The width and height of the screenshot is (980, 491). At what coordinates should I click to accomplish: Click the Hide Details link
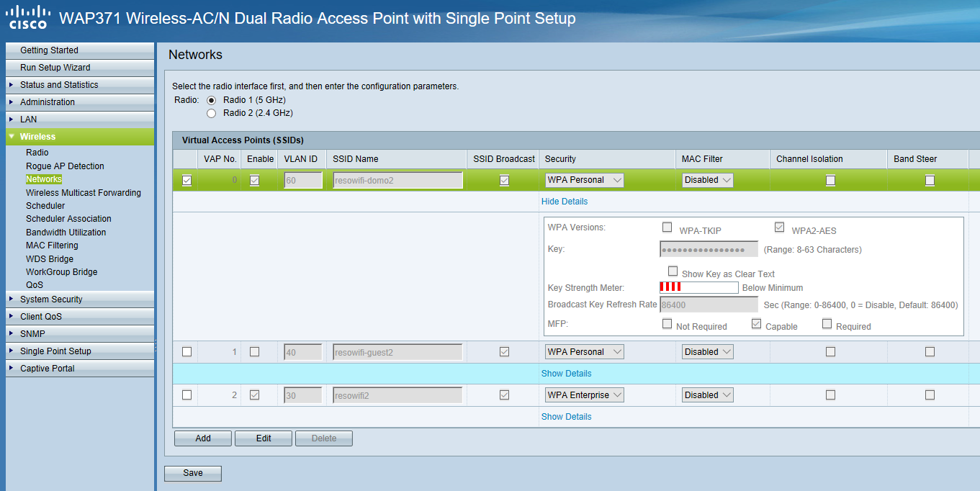565,202
